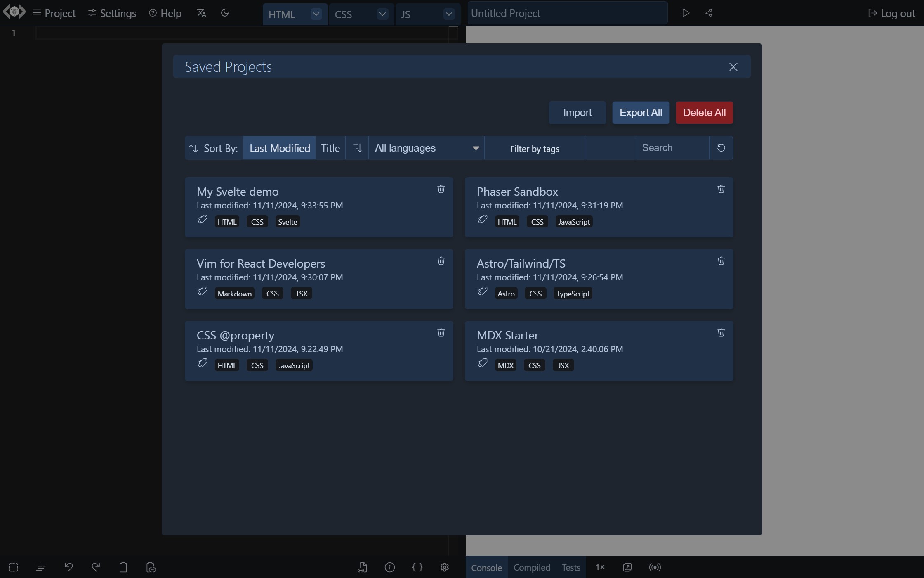Click the Search input field
The height and width of the screenshot is (578, 924).
coord(672,148)
